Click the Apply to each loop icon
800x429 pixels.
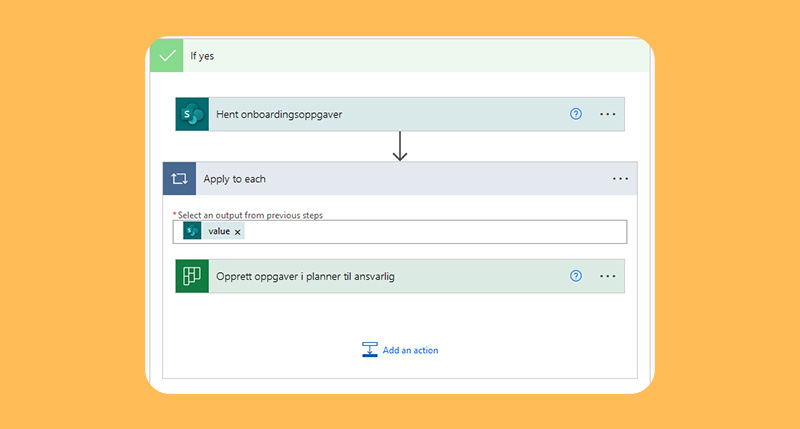179,179
